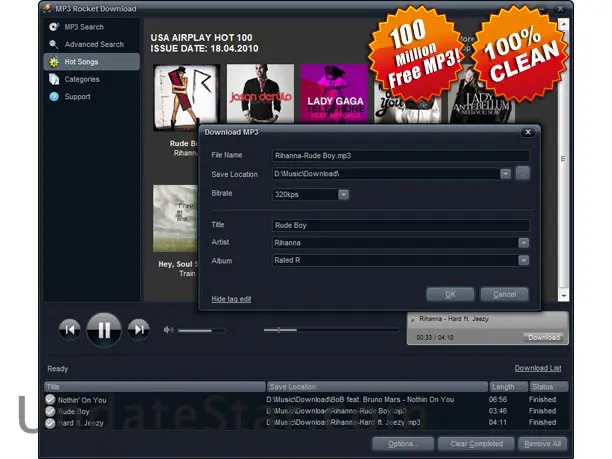This screenshot has width=612, height=459.
Task: Click the browse button beside Save Location
Action: point(523,174)
